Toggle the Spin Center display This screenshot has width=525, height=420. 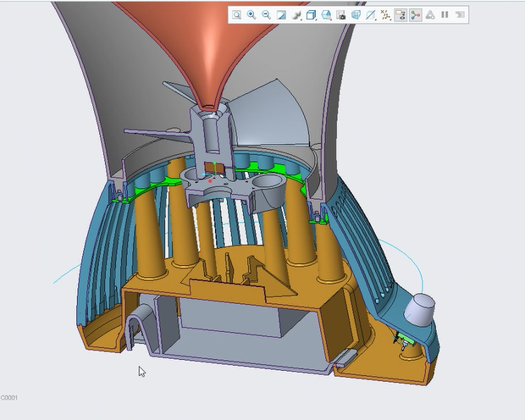[x=415, y=15]
